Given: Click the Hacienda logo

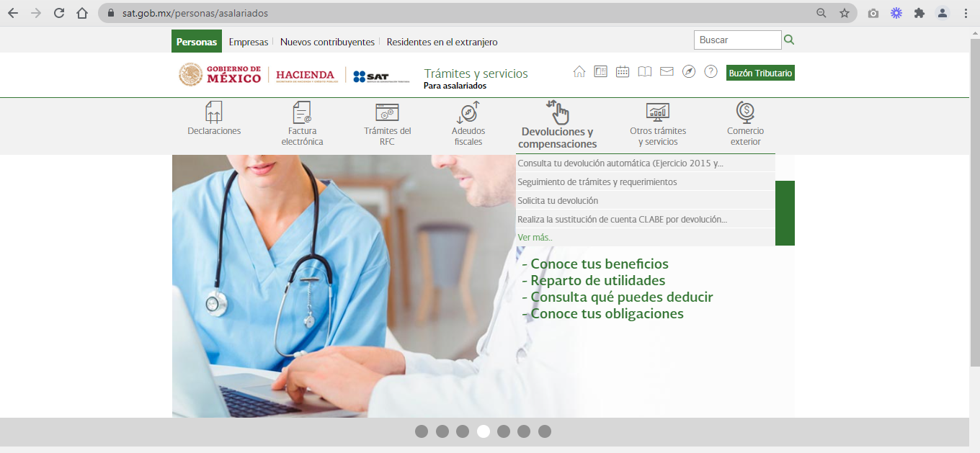Looking at the screenshot, I should (306, 75).
